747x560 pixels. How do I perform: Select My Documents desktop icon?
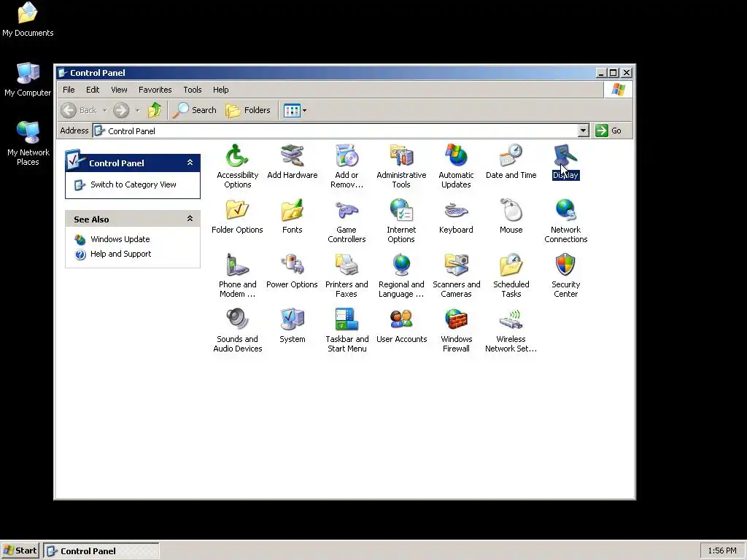coord(28,20)
